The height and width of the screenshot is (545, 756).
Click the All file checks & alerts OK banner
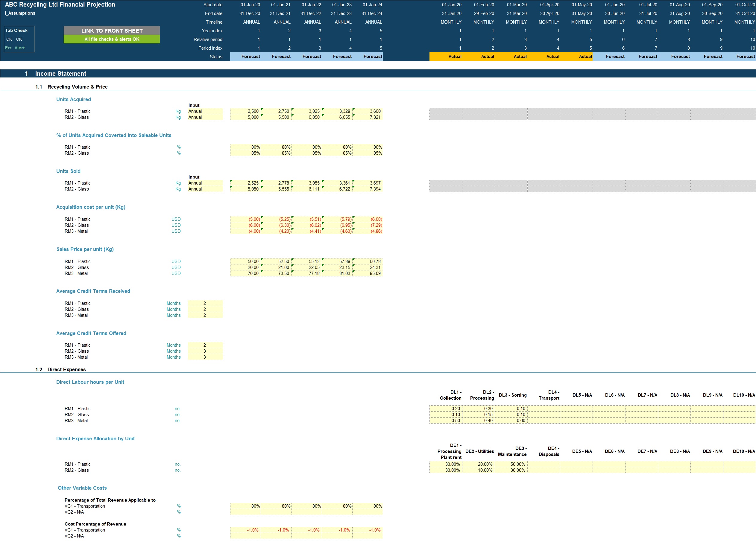click(x=112, y=39)
